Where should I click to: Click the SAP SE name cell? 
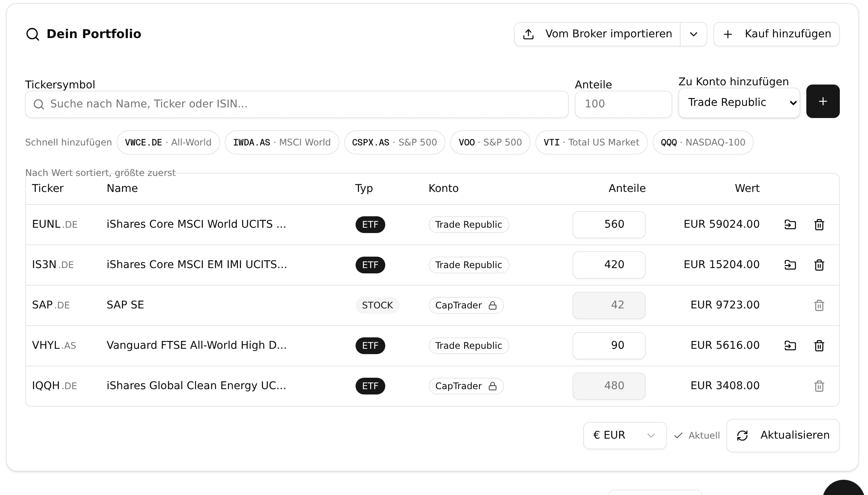coord(125,305)
